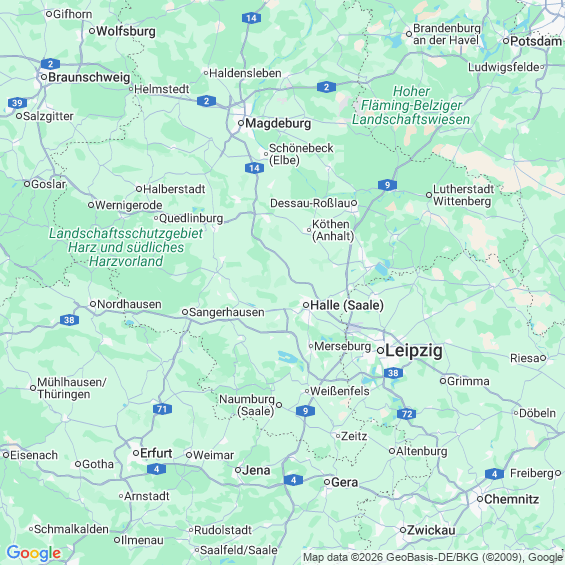
Task: Open the Google logo link
Action: click(x=34, y=553)
